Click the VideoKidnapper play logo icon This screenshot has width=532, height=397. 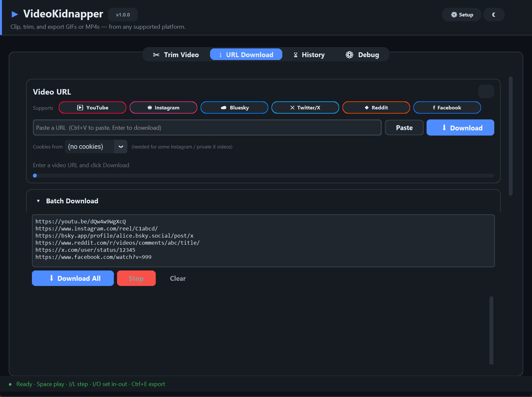(x=15, y=14)
